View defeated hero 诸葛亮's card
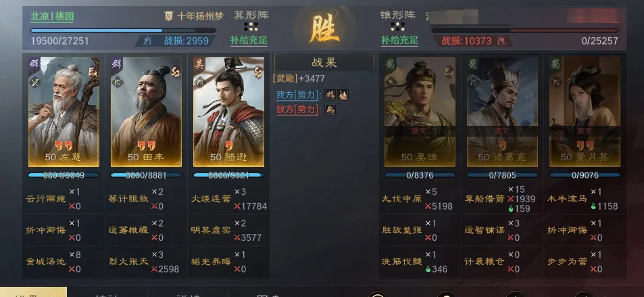Screen dimensions: 644x297 click(502, 112)
